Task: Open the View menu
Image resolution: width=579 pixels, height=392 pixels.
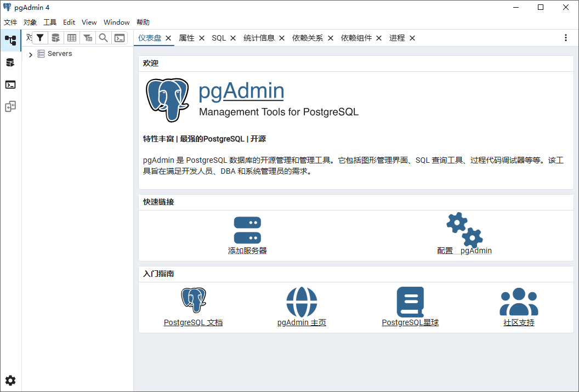Action: tap(89, 22)
